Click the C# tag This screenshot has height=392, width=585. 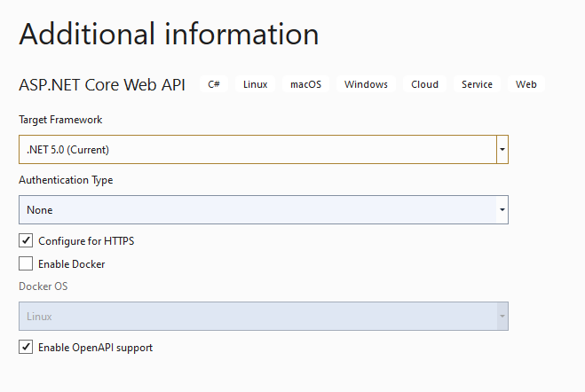tap(214, 84)
